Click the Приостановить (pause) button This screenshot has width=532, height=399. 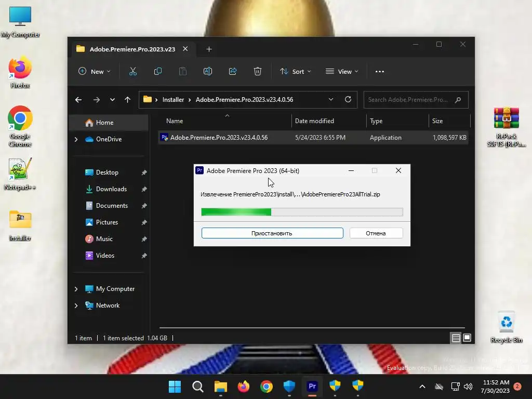[272, 233]
